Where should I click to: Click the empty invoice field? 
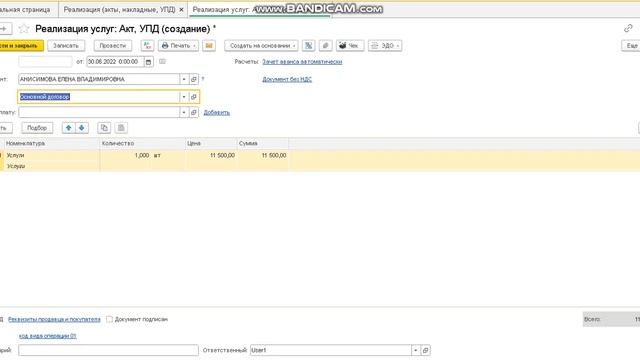point(99,112)
